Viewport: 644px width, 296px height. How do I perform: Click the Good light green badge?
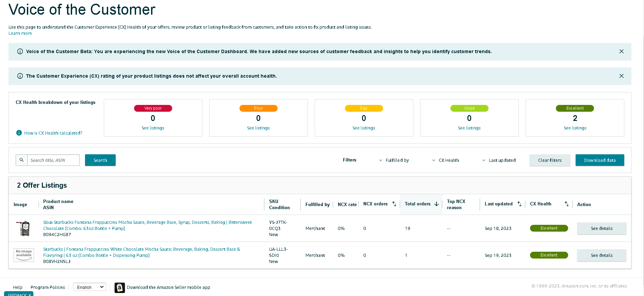[x=469, y=108]
